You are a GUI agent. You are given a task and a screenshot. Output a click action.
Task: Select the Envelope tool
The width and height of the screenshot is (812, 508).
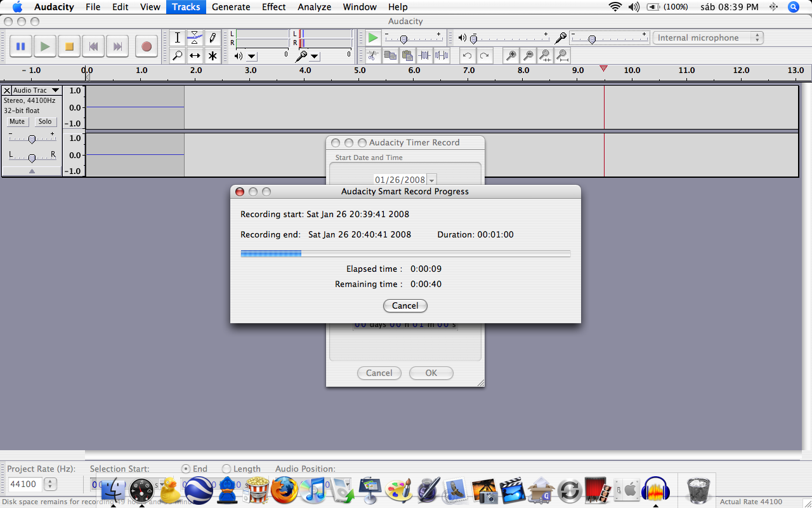coord(195,38)
